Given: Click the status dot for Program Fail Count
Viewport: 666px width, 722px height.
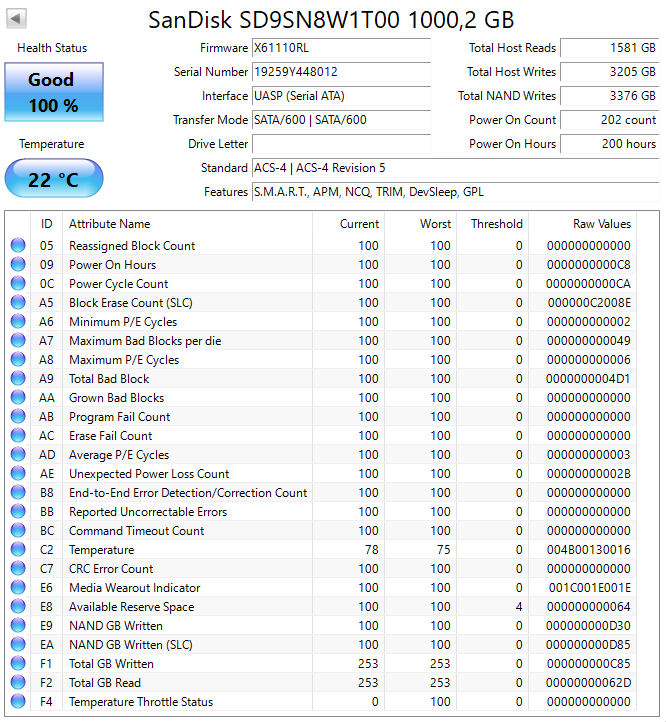Looking at the screenshot, I should pos(18,416).
